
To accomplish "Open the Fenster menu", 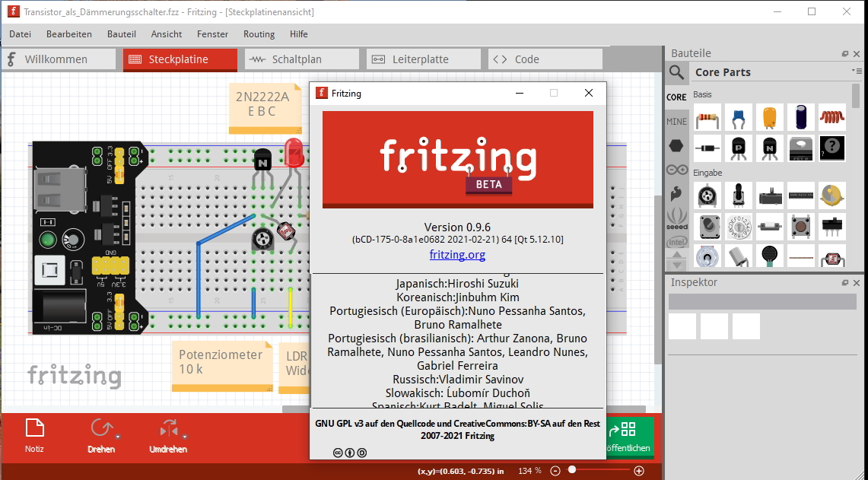I will tap(212, 33).
